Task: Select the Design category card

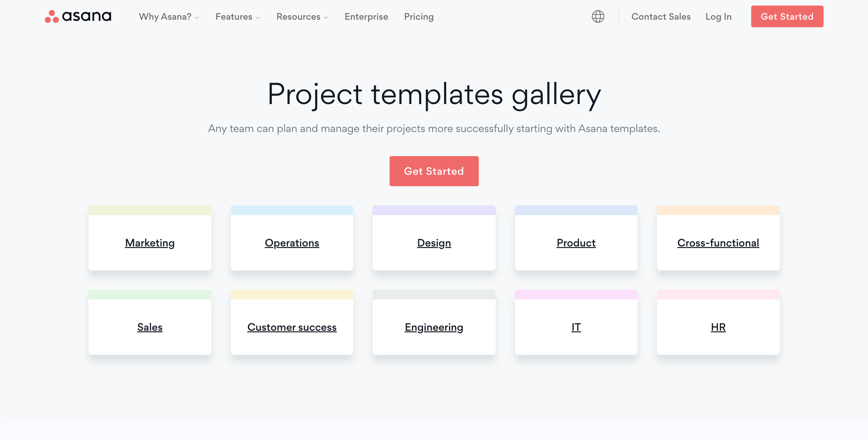Action: [x=434, y=238]
